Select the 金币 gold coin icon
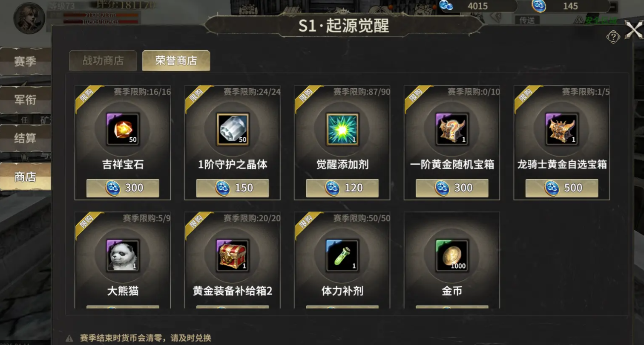The width and height of the screenshot is (644, 345). [x=452, y=255]
